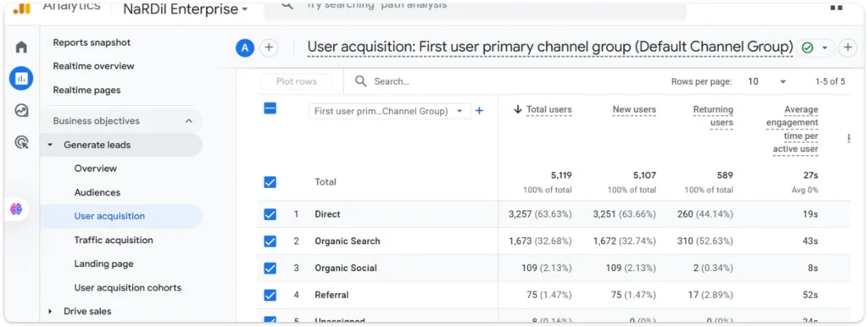Add a dimension with blue plus icon
868x327 pixels.
(480, 111)
